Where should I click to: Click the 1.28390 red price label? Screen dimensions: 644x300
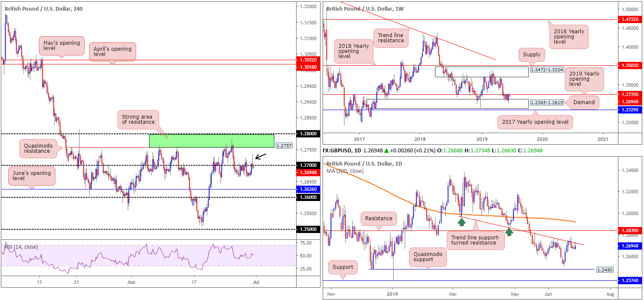tap(631, 230)
